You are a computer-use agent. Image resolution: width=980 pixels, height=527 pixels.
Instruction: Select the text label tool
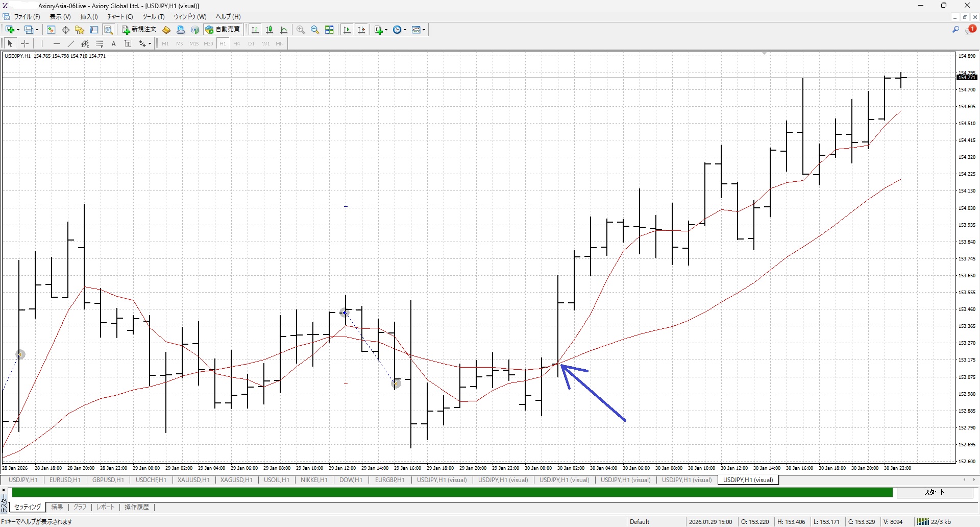pyautogui.click(x=114, y=44)
